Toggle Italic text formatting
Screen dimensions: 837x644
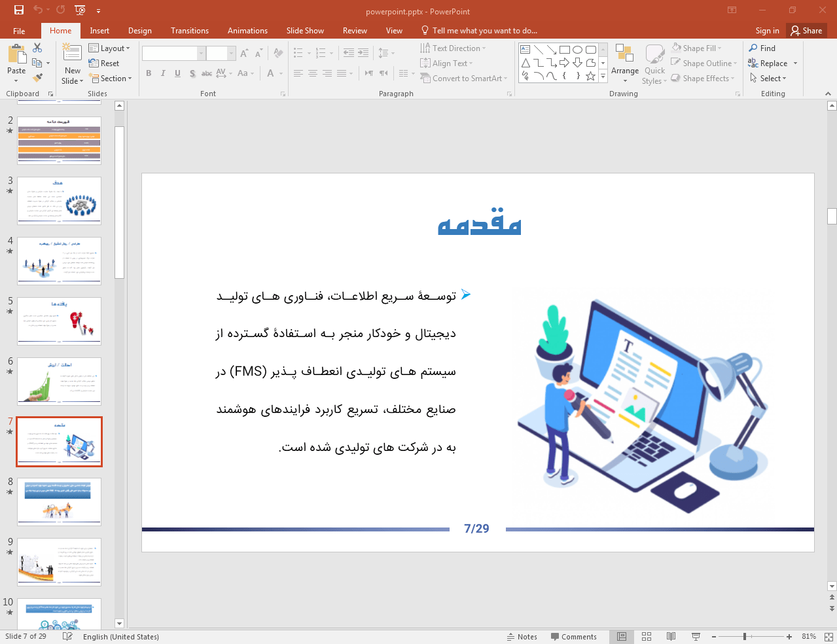point(163,73)
